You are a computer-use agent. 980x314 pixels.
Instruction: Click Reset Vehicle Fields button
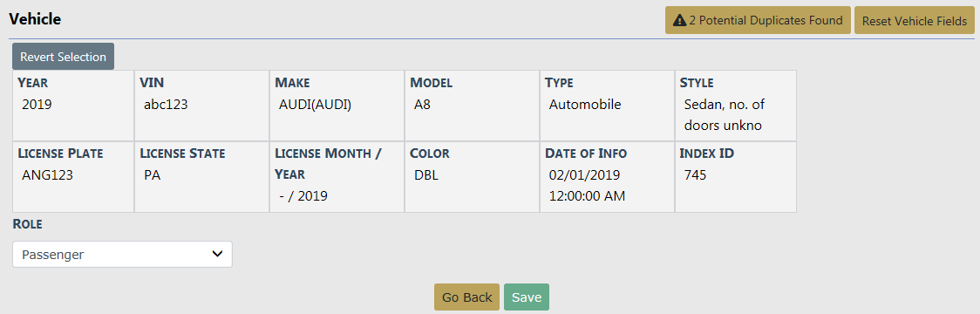915,21
